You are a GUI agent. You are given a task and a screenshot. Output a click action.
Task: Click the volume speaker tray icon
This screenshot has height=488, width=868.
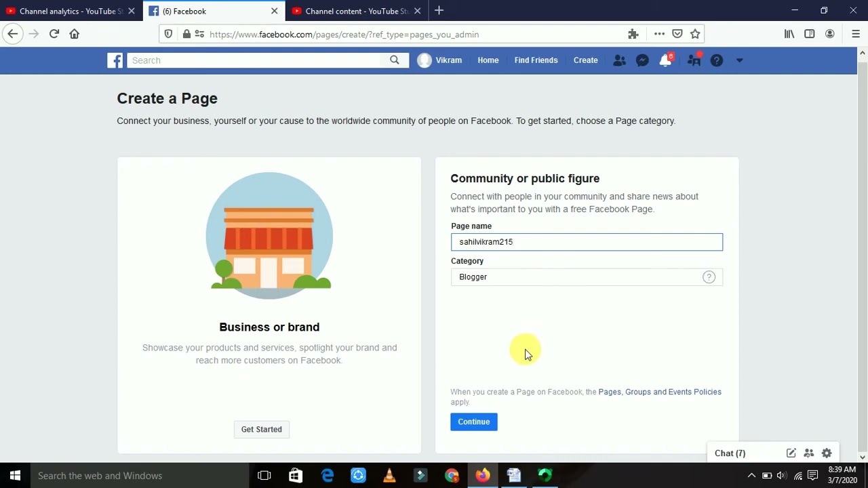[x=782, y=475]
